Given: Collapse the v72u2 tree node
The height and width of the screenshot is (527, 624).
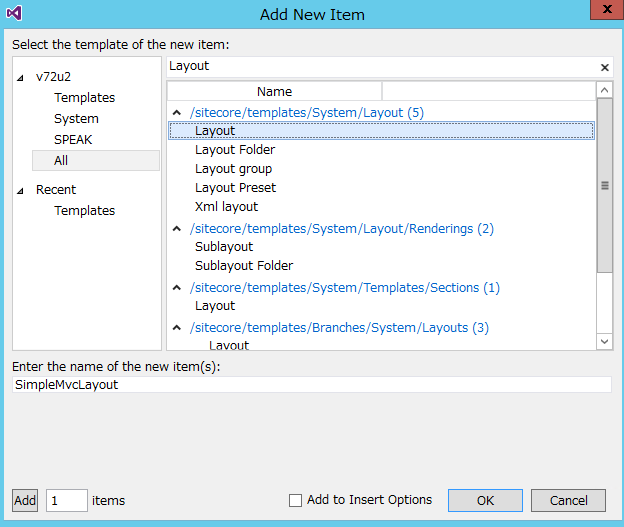Looking at the screenshot, I should pos(20,78).
